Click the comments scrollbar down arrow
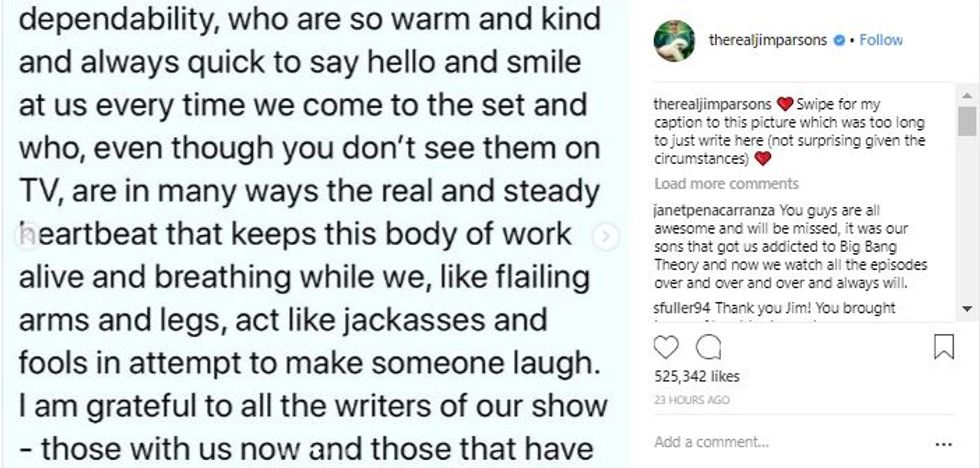Screen dimensions: 980x468 967,308
